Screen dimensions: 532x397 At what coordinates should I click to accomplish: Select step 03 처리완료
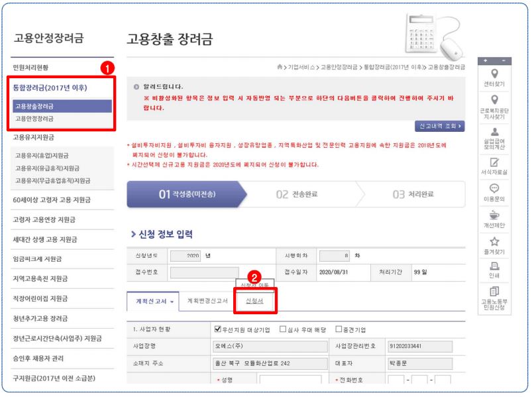pos(413,194)
